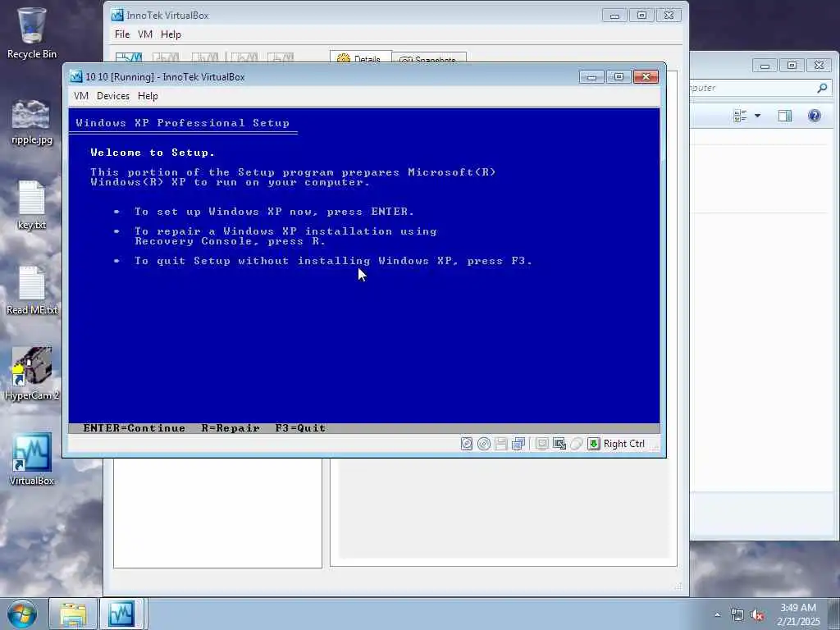The height and width of the screenshot is (630, 840).
Task: Click the muted volume tray icon
Action: [x=757, y=615]
